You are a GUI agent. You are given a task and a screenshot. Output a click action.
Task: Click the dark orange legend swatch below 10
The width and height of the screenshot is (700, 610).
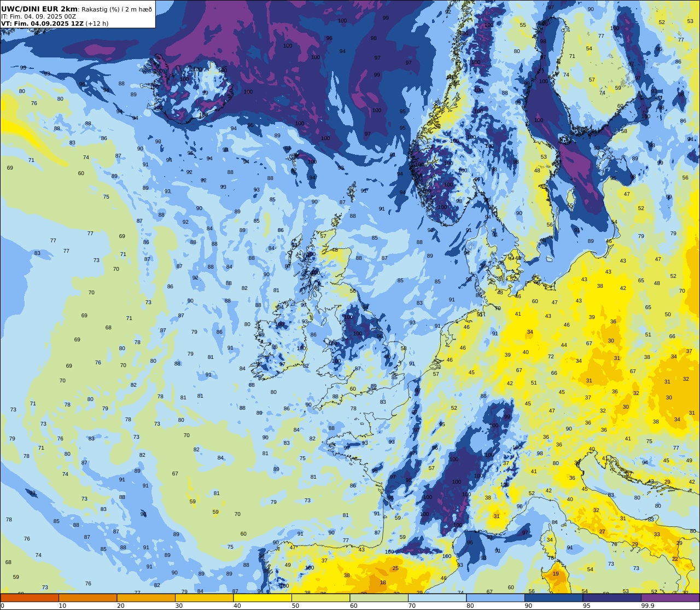click(30, 598)
